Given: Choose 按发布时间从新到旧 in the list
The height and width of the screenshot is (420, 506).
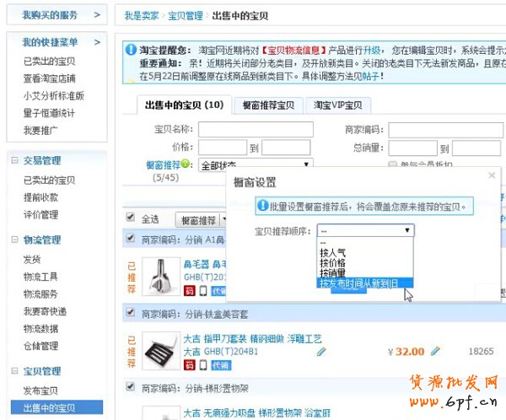Looking at the screenshot, I should [364, 283].
